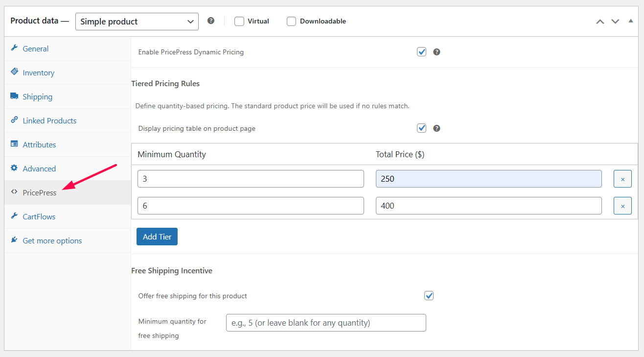The image size is (644, 357).
Task: Delete the 400 price tier row
Action: click(622, 206)
